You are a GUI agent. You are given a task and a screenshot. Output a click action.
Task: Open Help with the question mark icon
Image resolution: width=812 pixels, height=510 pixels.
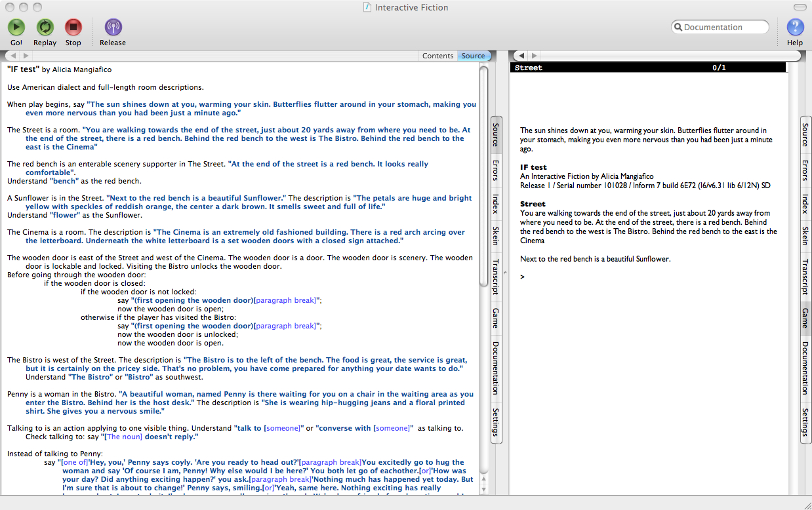pos(795,28)
